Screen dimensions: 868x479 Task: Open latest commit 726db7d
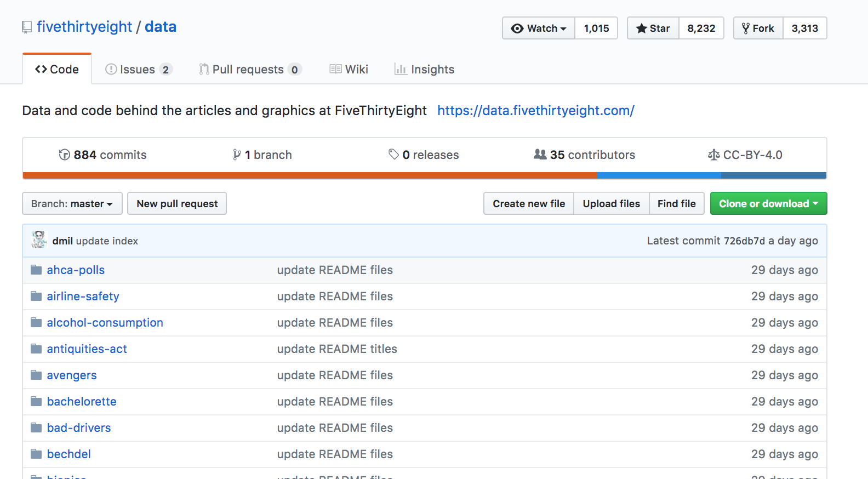(744, 241)
